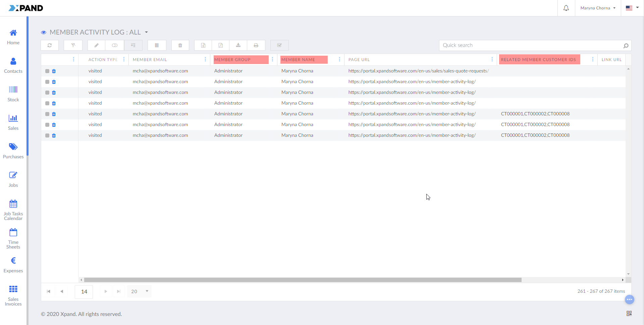Check the first row's selection checkbox
The height and width of the screenshot is (325, 644).
click(x=47, y=71)
